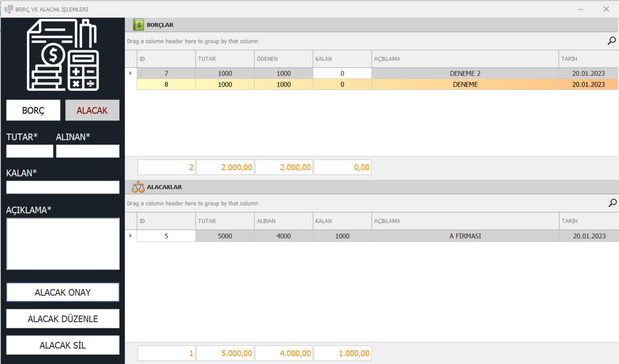Open search in the BORÇLAR grid
Image resolution: width=619 pixels, height=364 pixels.
pos(612,41)
